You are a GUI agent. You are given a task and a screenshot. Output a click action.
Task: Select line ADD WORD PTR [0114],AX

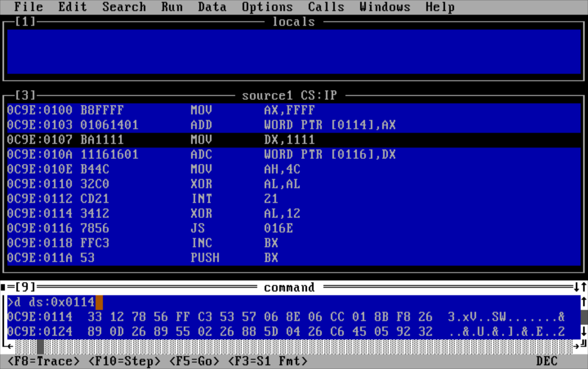coord(294,125)
